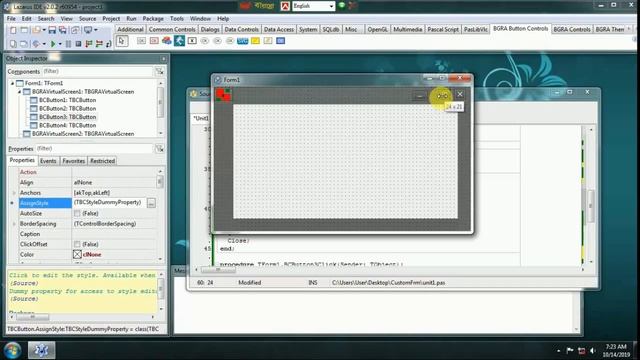Expand the Anchors property
640x360 pixels.
(14, 193)
